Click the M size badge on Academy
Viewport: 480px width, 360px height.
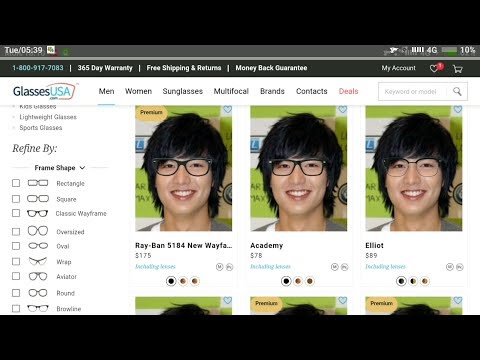coord(334,267)
